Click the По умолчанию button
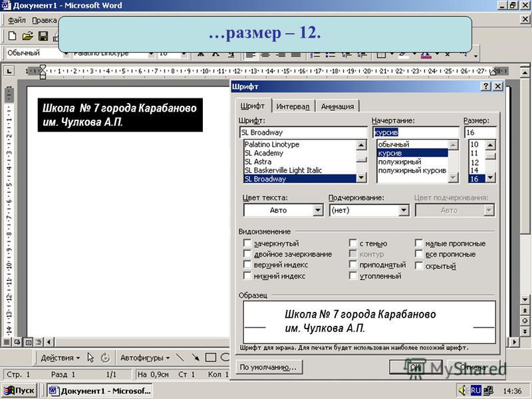This screenshot has width=532, height=399. [x=269, y=368]
